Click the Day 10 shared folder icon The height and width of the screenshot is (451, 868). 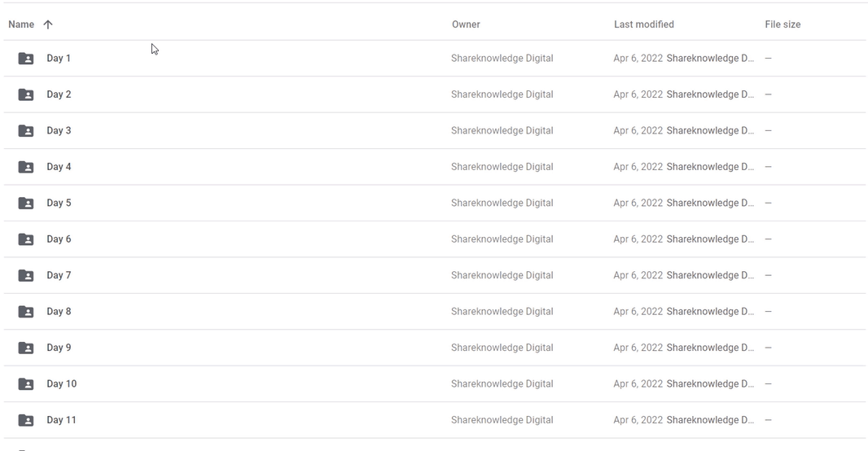coord(26,384)
